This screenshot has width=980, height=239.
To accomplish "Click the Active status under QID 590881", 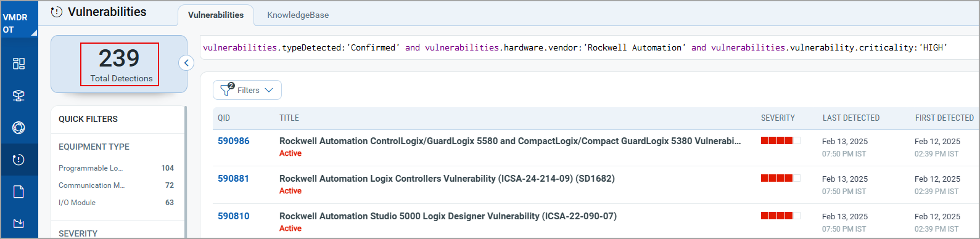I will (x=290, y=191).
